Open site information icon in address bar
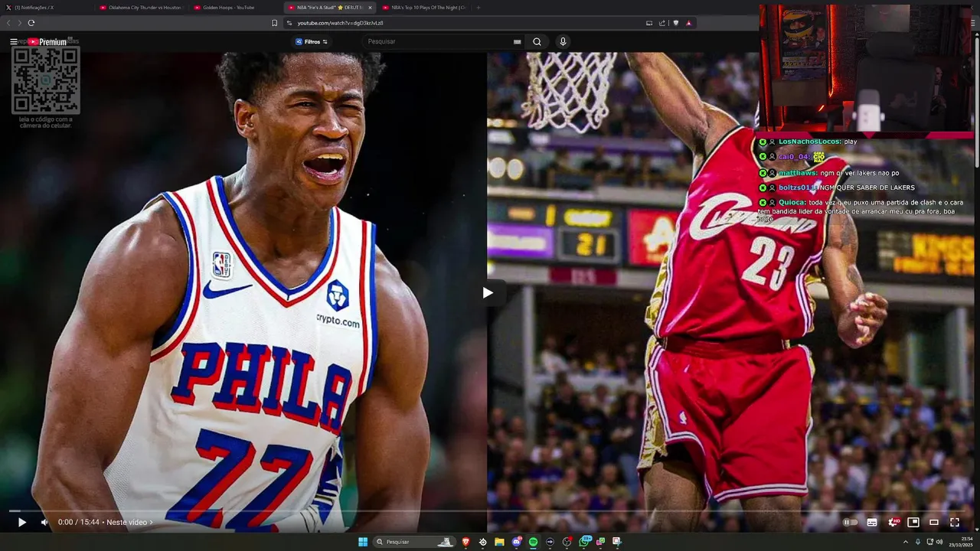The width and height of the screenshot is (980, 551). click(x=289, y=23)
